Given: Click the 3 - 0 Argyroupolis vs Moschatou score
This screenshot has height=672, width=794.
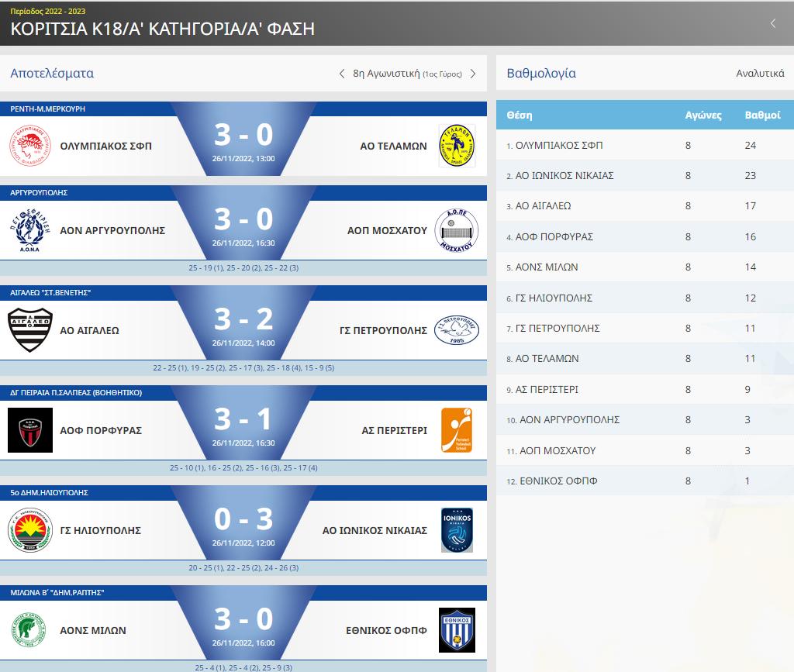Looking at the screenshot, I should [243, 219].
